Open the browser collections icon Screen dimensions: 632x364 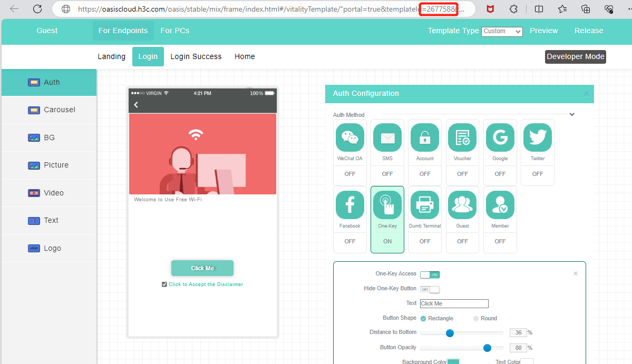[x=586, y=9]
